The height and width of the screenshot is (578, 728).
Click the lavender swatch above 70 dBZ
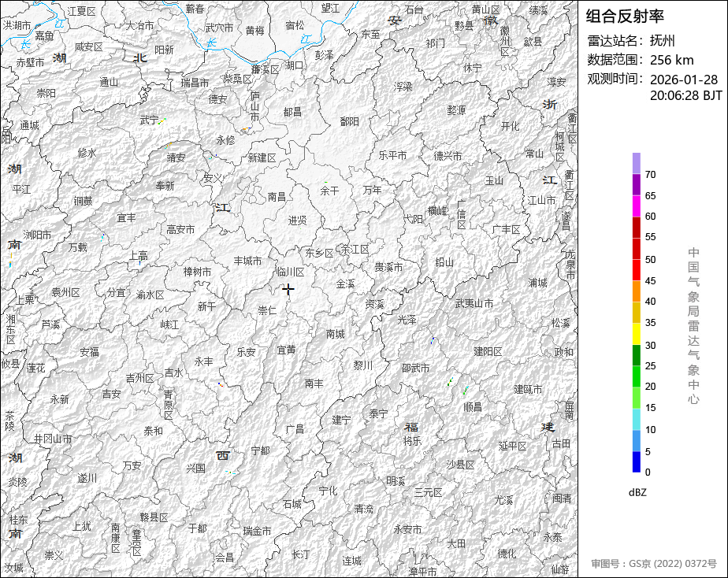(x=636, y=163)
